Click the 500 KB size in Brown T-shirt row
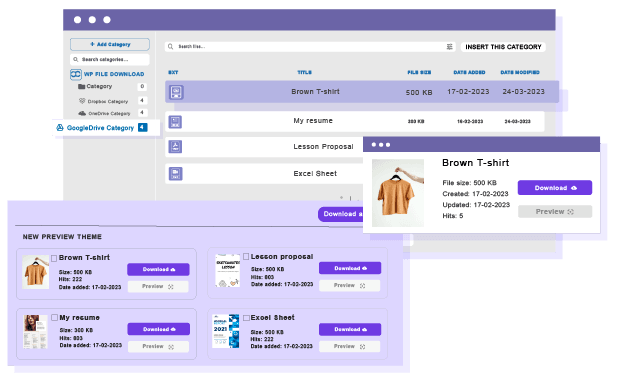 click(419, 92)
